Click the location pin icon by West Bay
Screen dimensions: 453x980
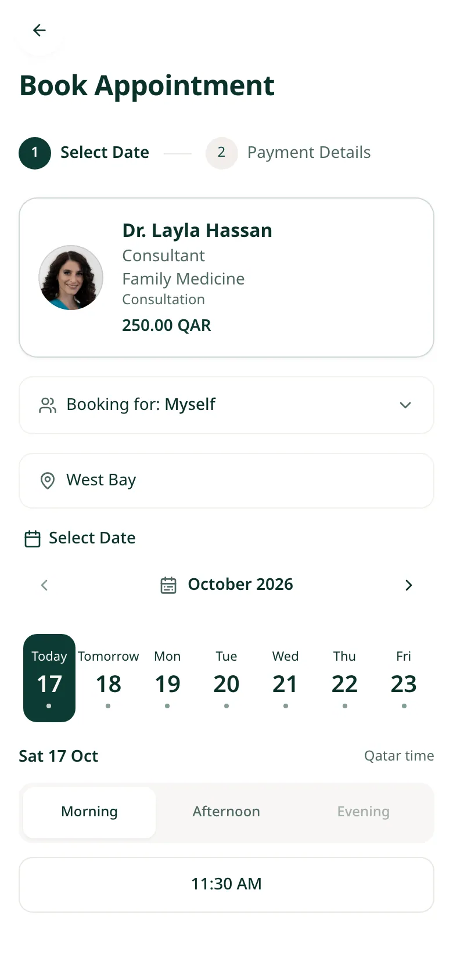[48, 481]
